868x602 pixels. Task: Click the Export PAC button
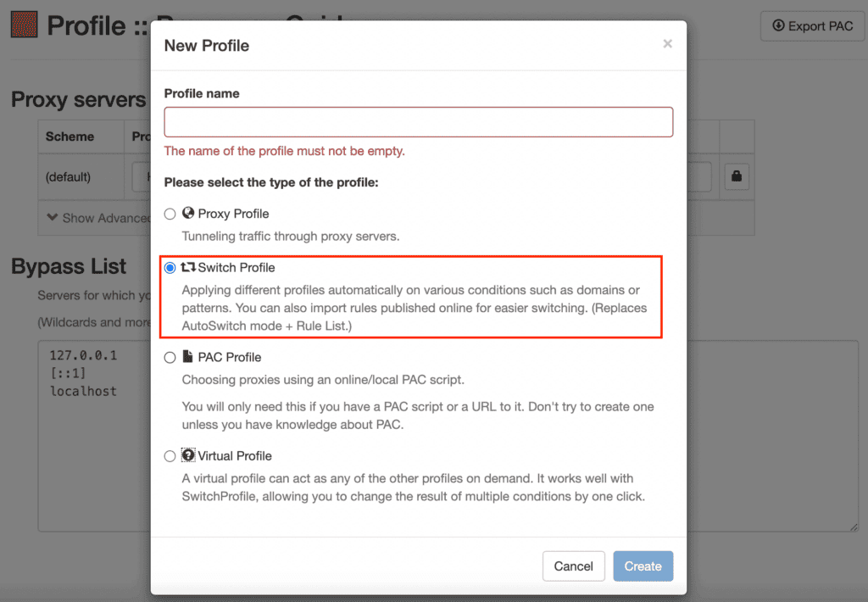(811, 25)
